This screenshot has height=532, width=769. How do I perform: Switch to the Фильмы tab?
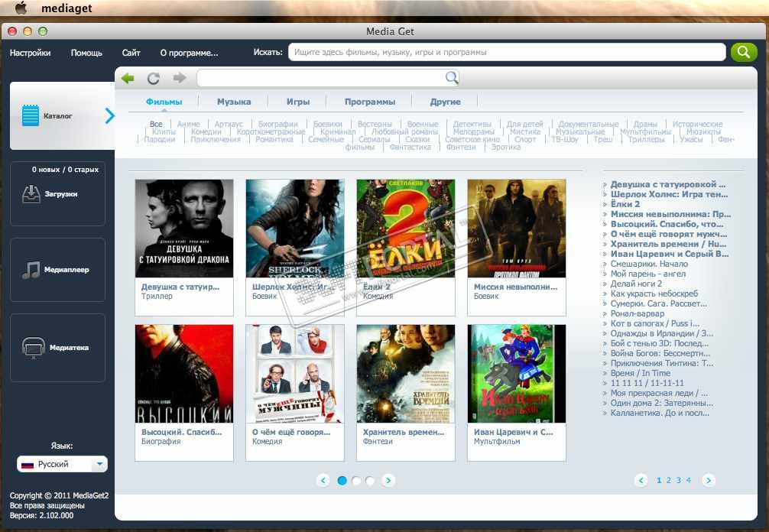pyautogui.click(x=164, y=102)
